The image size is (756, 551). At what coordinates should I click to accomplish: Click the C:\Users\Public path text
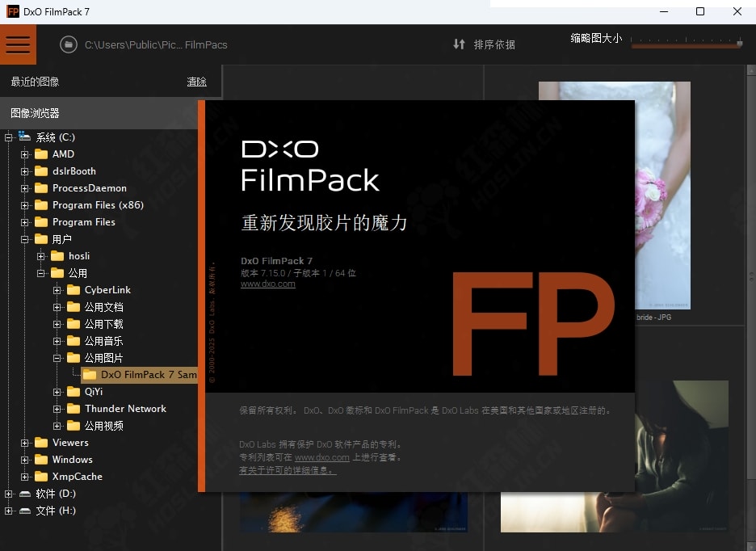click(156, 45)
